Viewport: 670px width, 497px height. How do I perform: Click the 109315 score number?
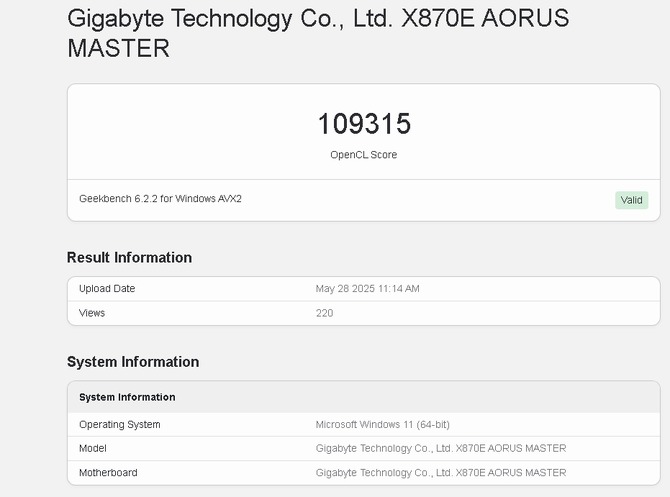[364, 124]
